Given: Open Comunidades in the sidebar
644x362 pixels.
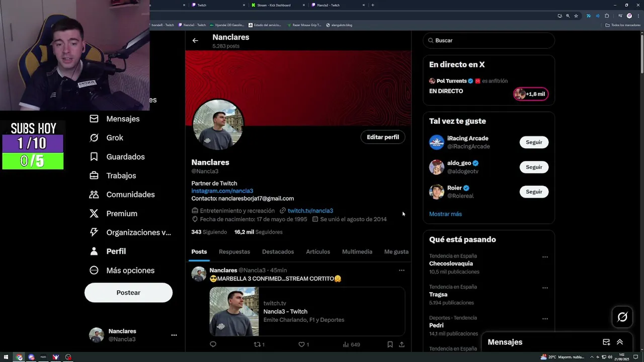Looking at the screenshot, I should click(x=122, y=195).
